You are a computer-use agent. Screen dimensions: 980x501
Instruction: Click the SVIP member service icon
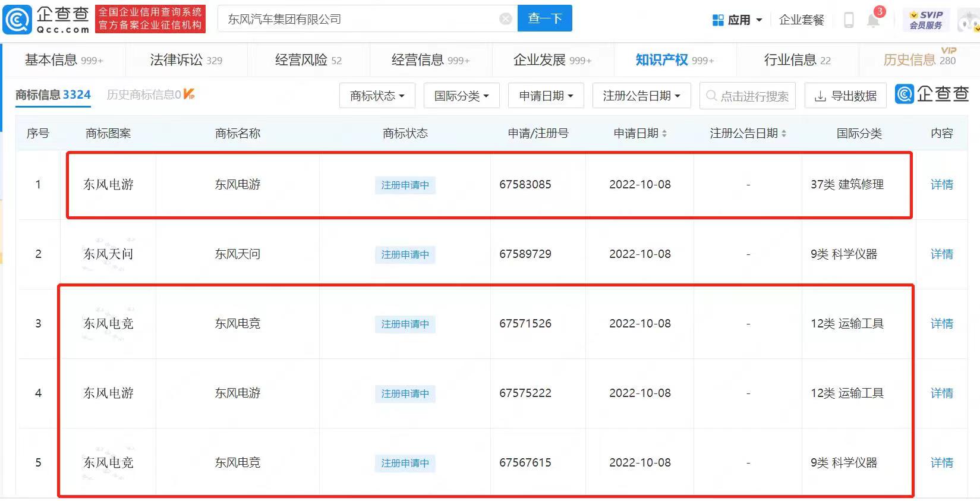point(925,20)
